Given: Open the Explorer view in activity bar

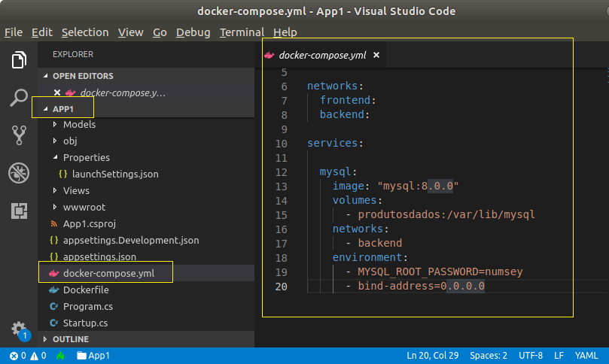Looking at the screenshot, I should (19, 59).
